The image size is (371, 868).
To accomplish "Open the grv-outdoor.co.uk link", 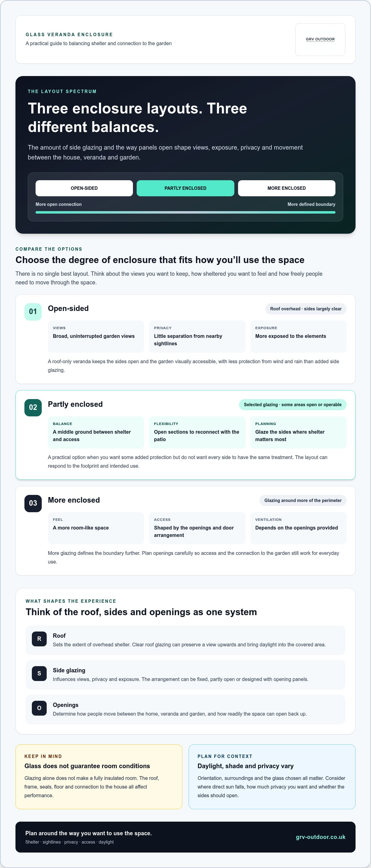I will click(x=321, y=837).
